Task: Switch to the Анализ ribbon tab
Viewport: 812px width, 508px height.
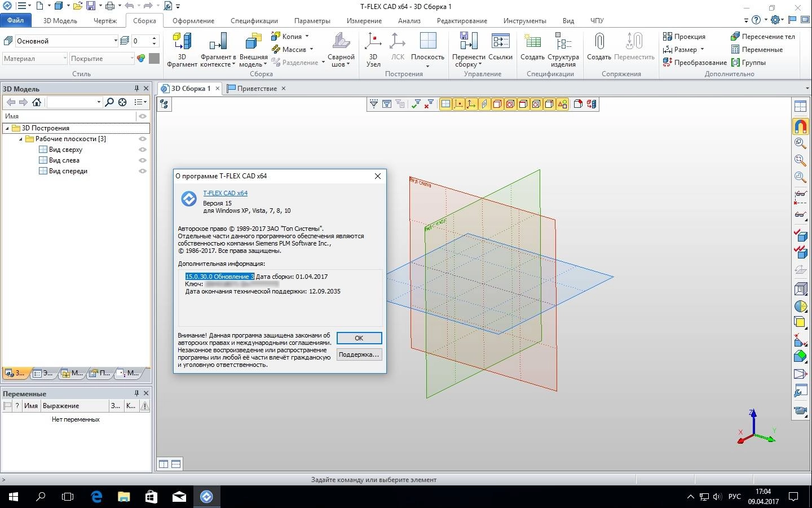Action: [x=409, y=20]
